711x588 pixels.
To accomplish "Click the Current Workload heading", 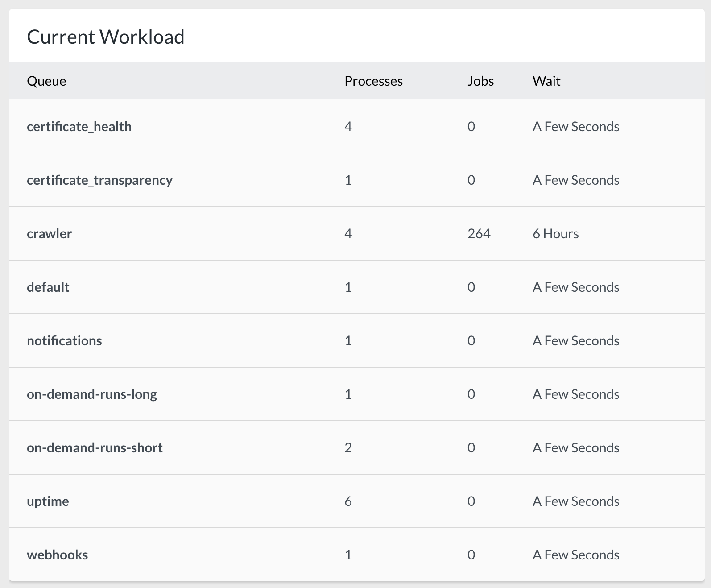I will (x=106, y=37).
